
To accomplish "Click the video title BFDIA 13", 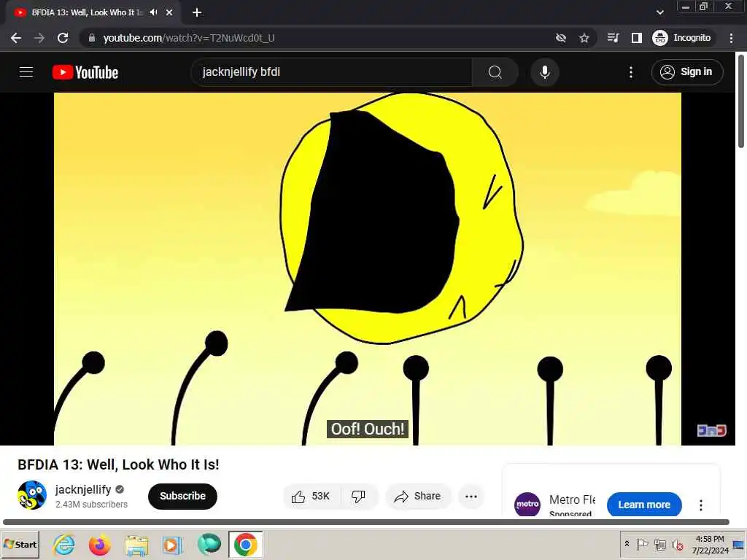I will 119,464.
